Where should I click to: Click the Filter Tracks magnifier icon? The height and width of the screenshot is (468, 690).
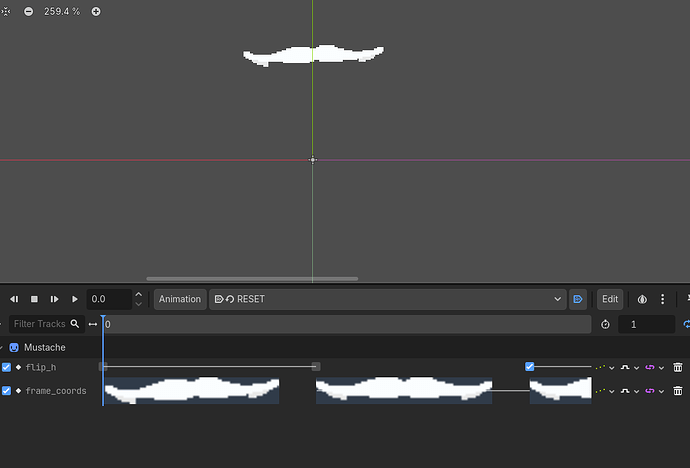[75, 324]
